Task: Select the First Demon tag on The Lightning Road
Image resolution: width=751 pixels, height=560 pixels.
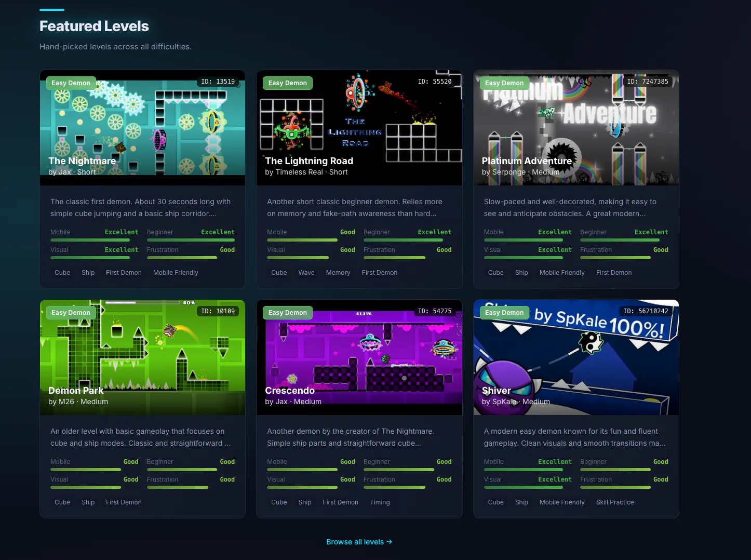Action: 380,273
